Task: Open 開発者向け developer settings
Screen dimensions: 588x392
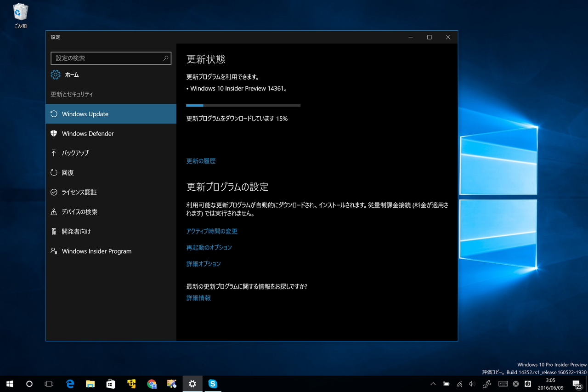Action: tap(76, 232)
